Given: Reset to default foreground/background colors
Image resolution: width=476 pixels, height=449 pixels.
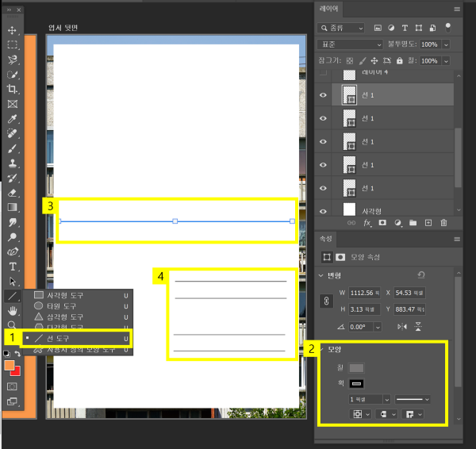Looking at the screenshot, I should [6, 354].
